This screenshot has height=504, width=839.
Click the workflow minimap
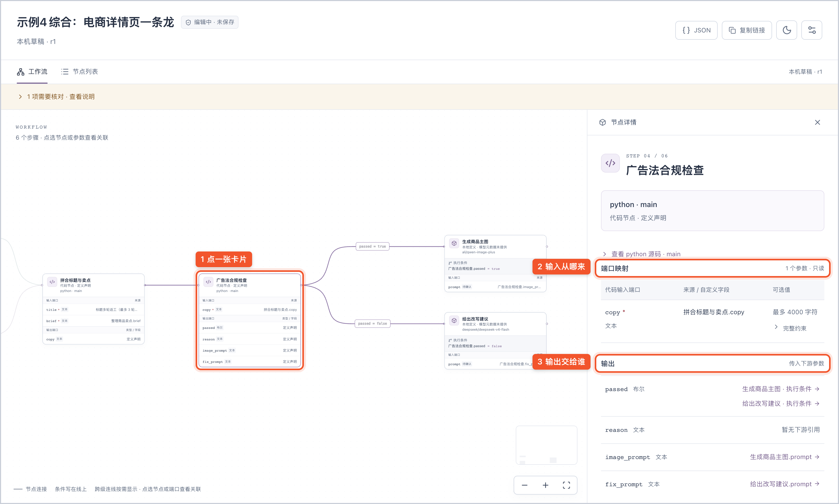pyautogui.click(x=546, y=445)
